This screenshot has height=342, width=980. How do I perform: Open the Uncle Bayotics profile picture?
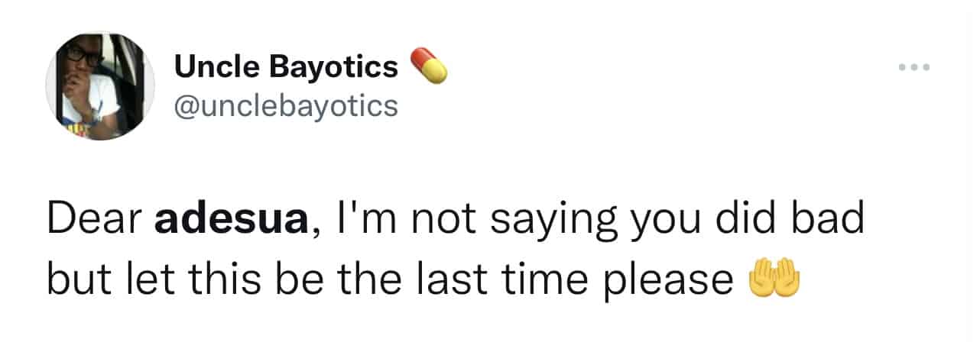coord(101,86)
